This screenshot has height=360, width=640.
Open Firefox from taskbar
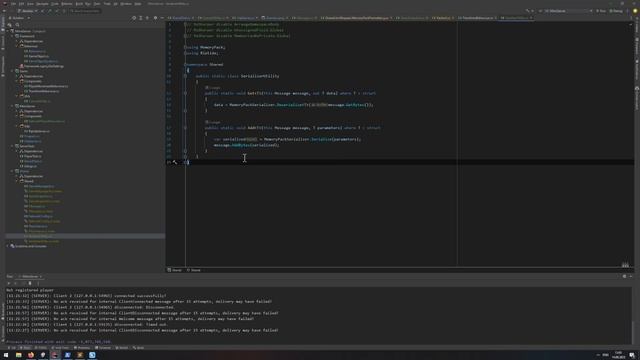[x=31, y=355]
